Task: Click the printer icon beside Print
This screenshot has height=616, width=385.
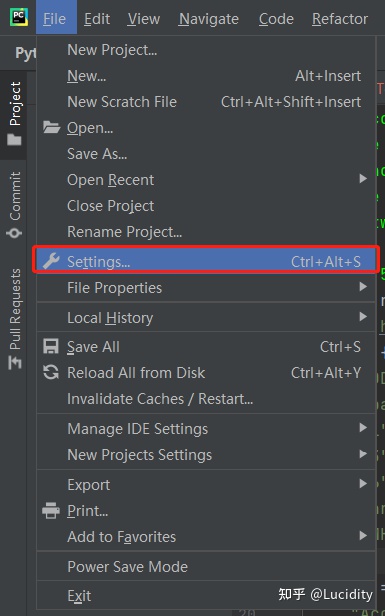Action: tap(51, 511)
